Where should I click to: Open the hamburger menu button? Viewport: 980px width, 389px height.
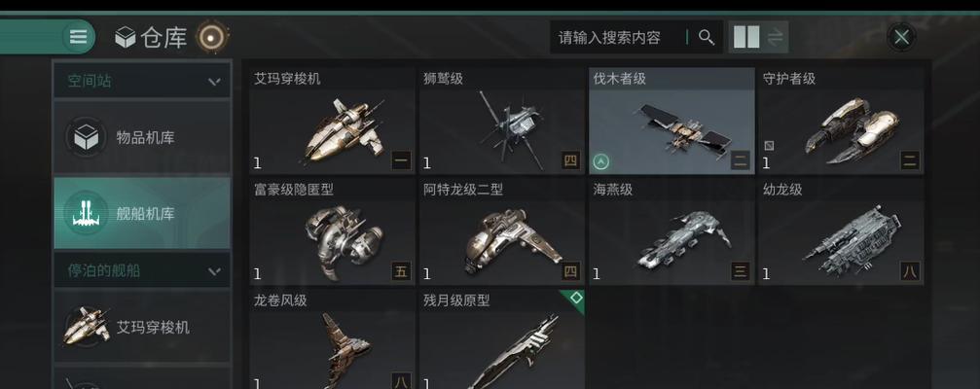click(78, 37)
